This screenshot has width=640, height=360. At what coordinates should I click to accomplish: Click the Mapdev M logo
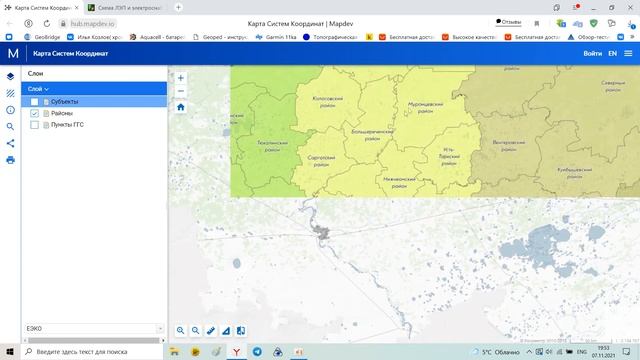coord(13,53)
